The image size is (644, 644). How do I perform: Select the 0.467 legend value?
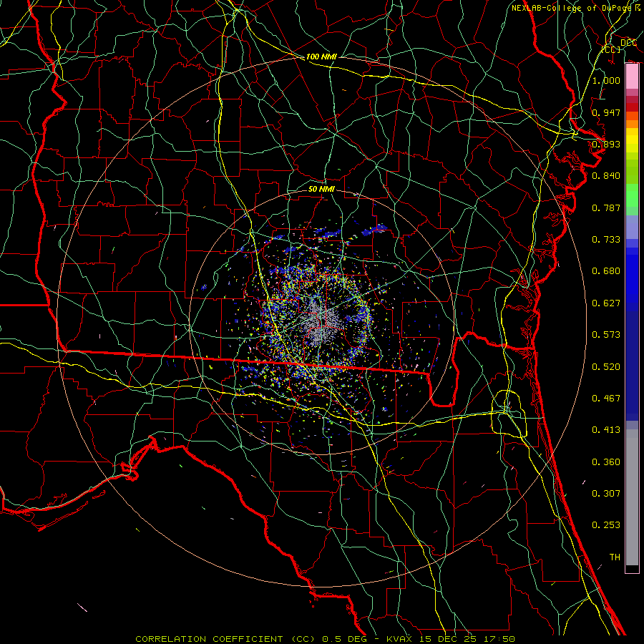point(606,399)
